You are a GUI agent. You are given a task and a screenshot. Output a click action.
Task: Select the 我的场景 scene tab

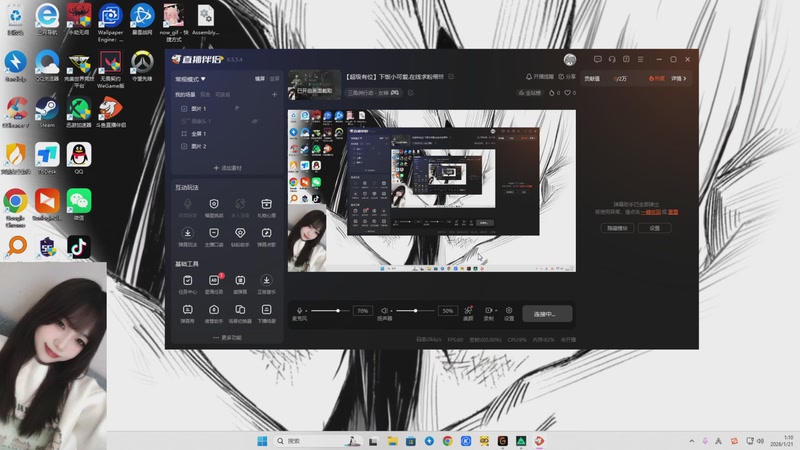(185, 95)
